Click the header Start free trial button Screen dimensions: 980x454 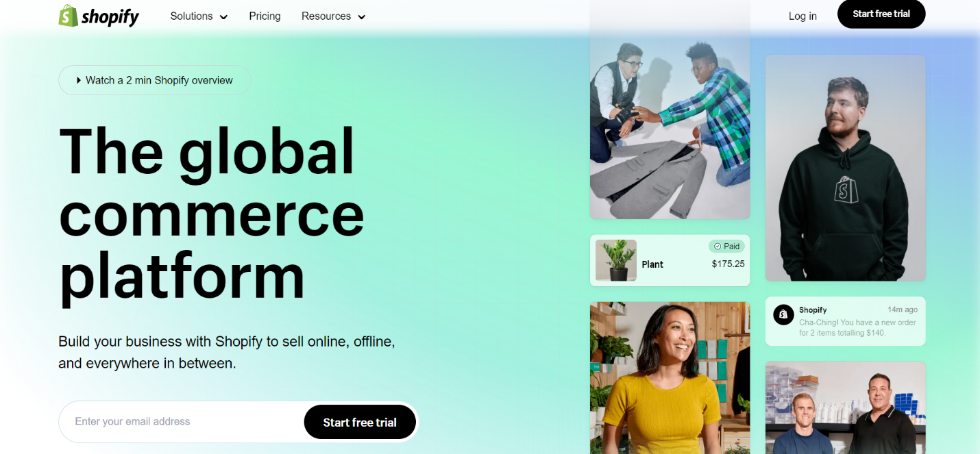[x=881, y=14]
